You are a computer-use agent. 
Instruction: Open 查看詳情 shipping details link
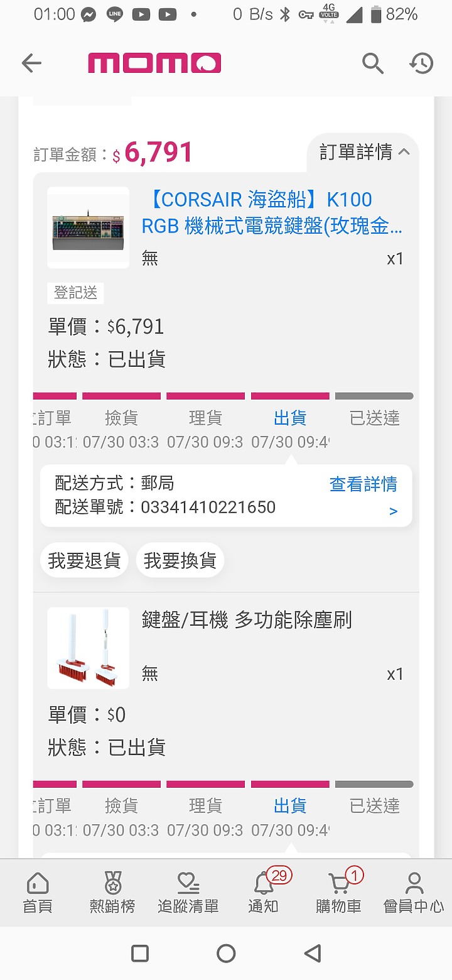point(363,484)
